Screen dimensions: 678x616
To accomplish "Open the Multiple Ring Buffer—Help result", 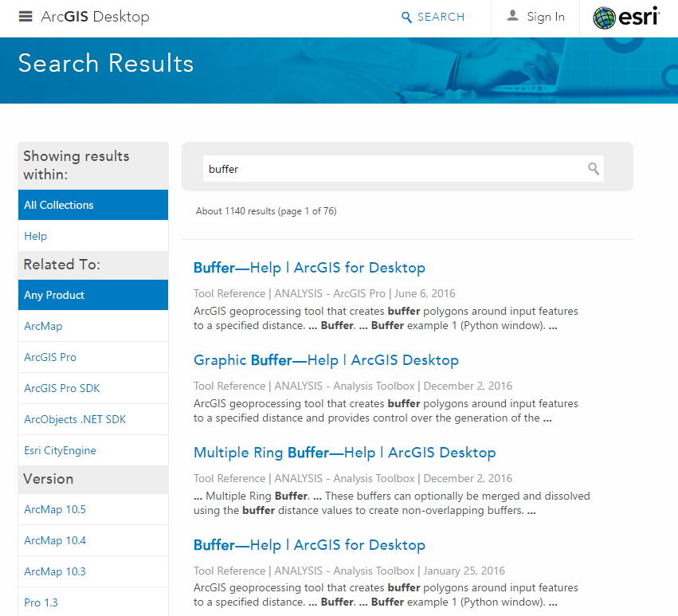I will point(345,453).
